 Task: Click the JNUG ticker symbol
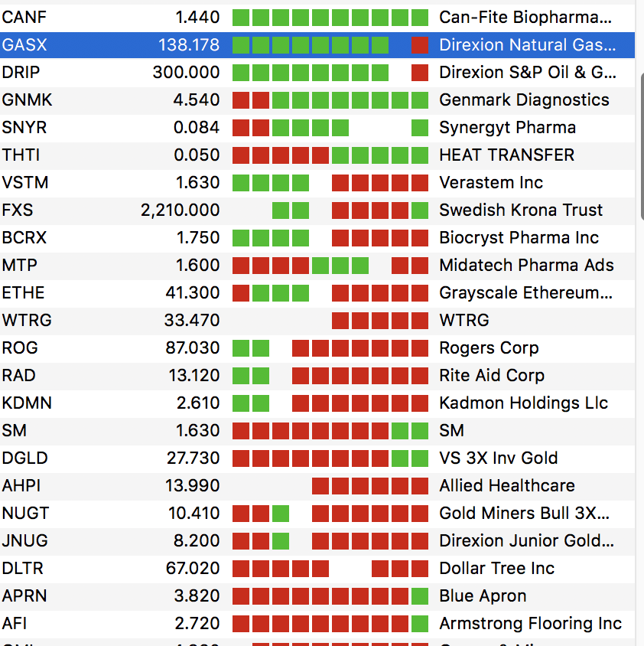coord(24,541)
